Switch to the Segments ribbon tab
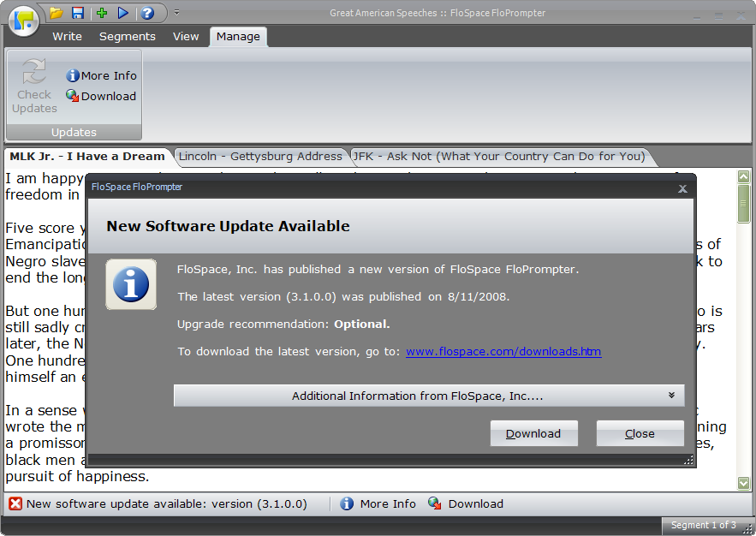This screenshot has width=756, height=536. coord(128,37)
